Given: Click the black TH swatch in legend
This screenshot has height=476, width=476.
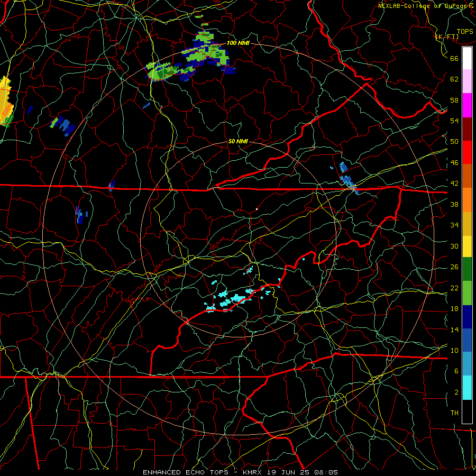Looking at the screenshot, I should (x=467, y=411).
